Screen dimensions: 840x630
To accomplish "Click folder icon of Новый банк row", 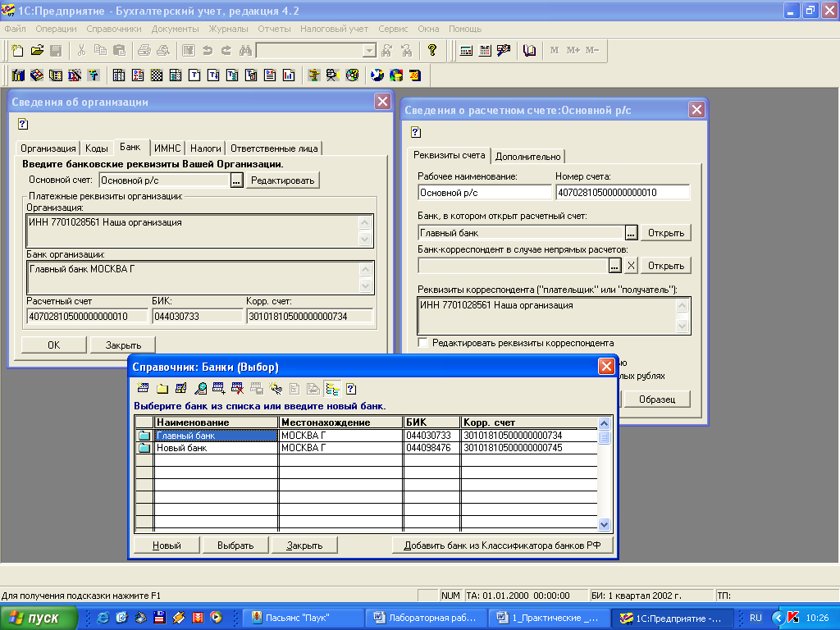I will click(144, 448).
